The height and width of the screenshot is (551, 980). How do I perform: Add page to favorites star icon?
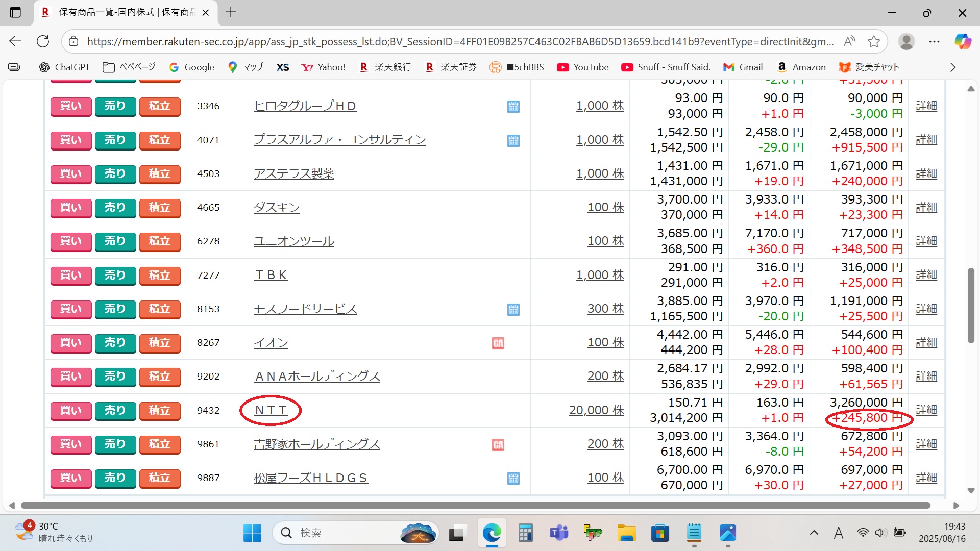874,41
